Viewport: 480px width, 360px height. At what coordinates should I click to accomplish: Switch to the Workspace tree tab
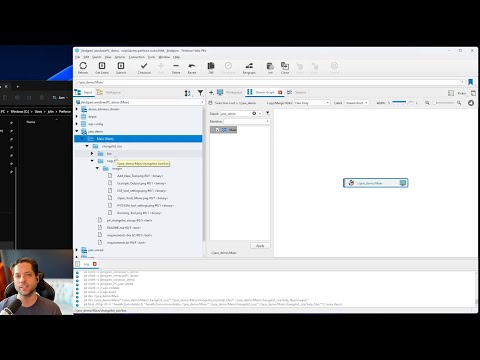tap(109, 92)
